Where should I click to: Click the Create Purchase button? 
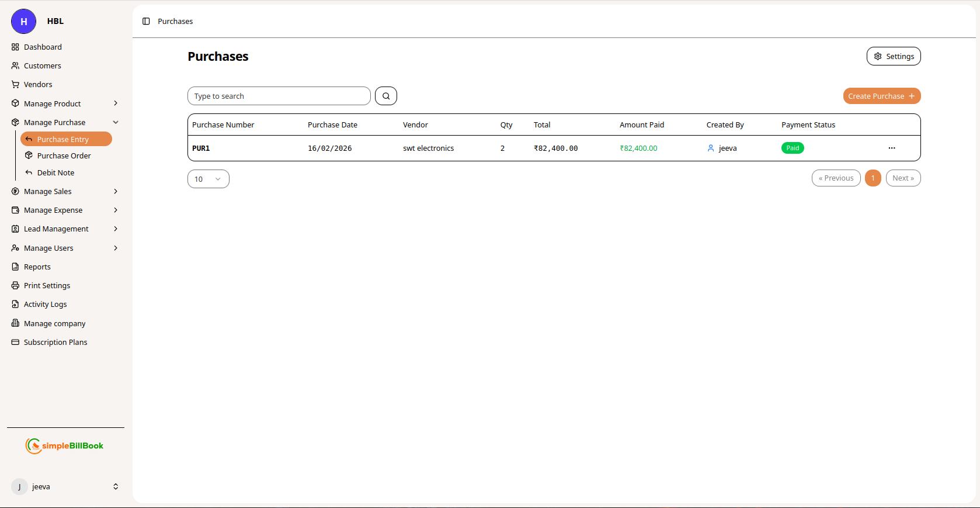point(881,96)
